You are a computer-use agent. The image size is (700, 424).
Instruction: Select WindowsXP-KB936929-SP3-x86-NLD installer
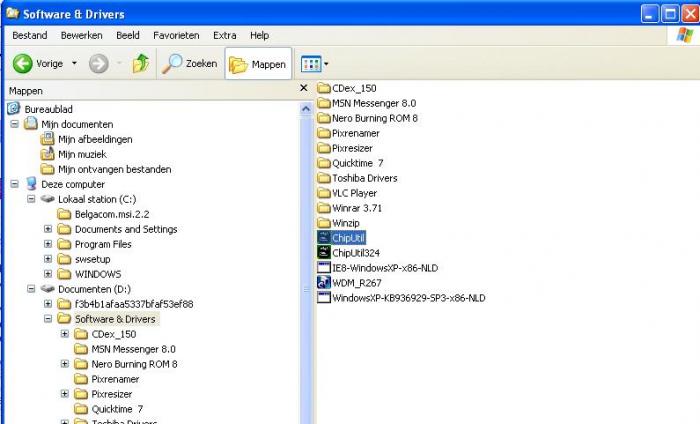401,298
